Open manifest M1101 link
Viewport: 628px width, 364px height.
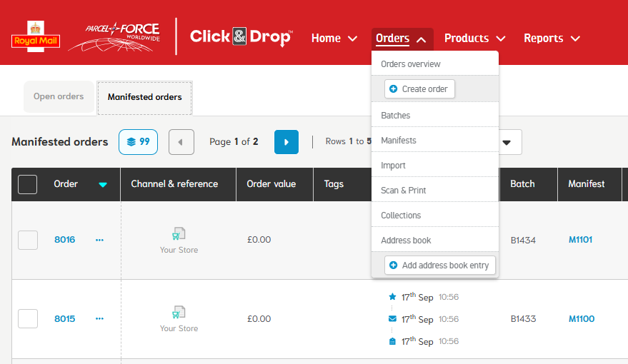tap(580, 240)
